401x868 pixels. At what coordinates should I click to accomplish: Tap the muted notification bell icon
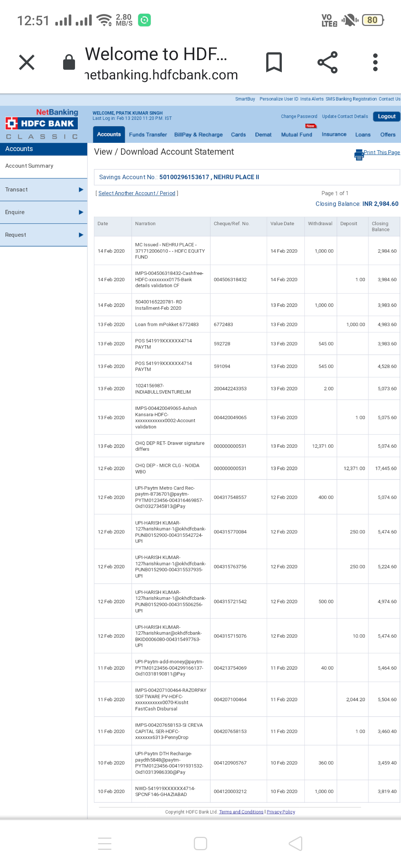click(x=350, y=20)
